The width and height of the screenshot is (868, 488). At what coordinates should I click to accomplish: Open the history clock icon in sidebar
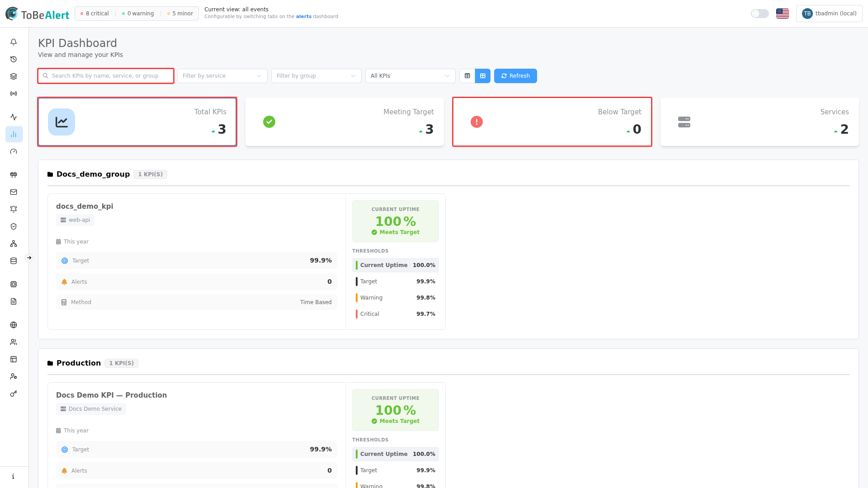click(14, 59)
